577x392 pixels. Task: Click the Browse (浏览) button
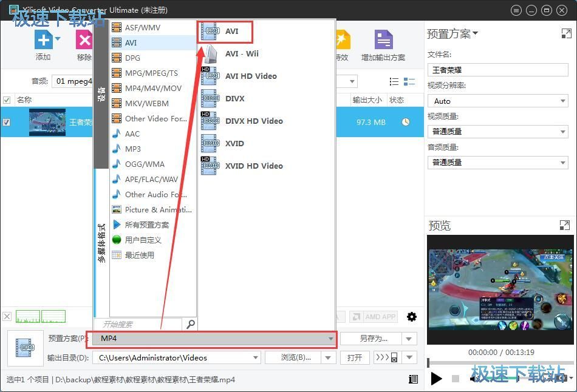click(296, 357)
